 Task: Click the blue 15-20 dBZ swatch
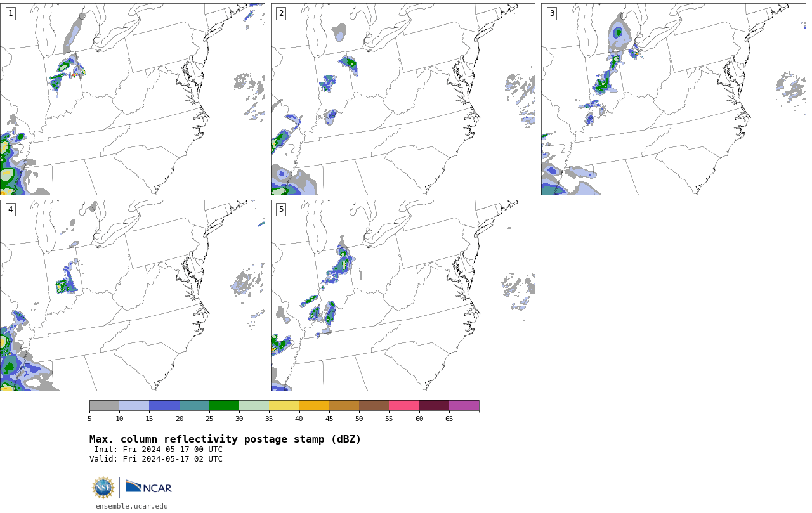pyautogui.click(x=164, y=406)
